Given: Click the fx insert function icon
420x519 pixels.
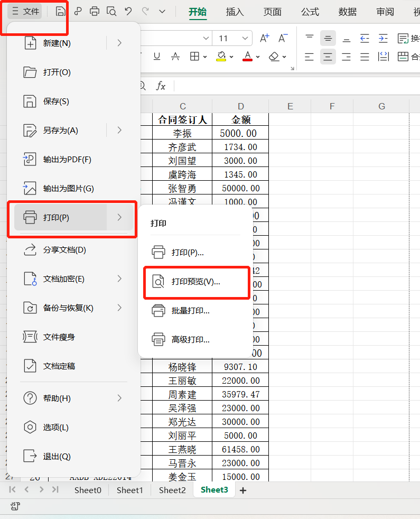Looking at the screenshot, I should click(161, 86).
